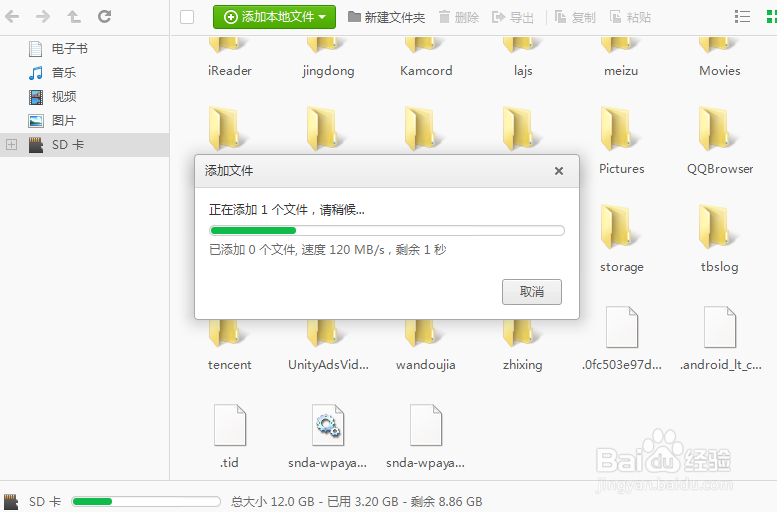This screenshot has height=512, width=777.
Task: Go back with the left arrow
Action: pyautogui.click(x=12, y=17)
